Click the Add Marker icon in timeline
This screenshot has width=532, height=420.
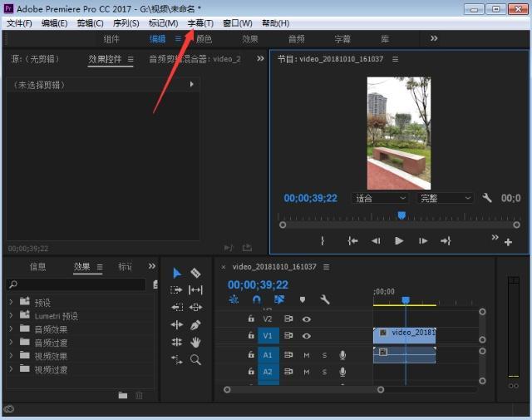[303, 299]
